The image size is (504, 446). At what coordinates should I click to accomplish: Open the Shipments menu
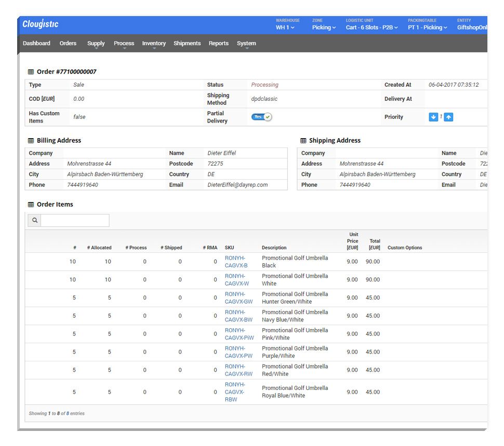point(187,43)
